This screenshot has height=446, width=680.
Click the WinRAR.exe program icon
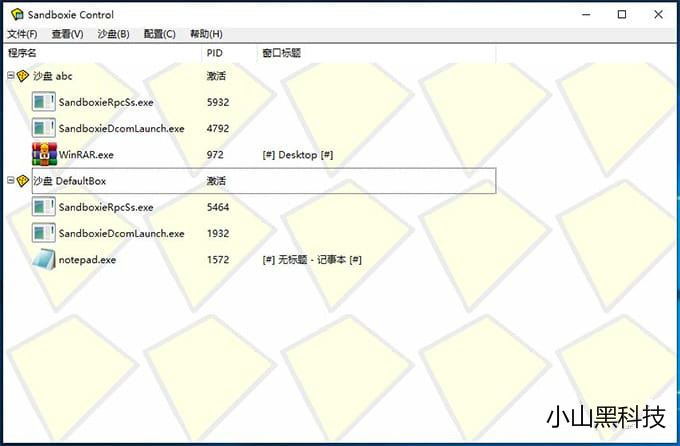[x=44, y=154]
